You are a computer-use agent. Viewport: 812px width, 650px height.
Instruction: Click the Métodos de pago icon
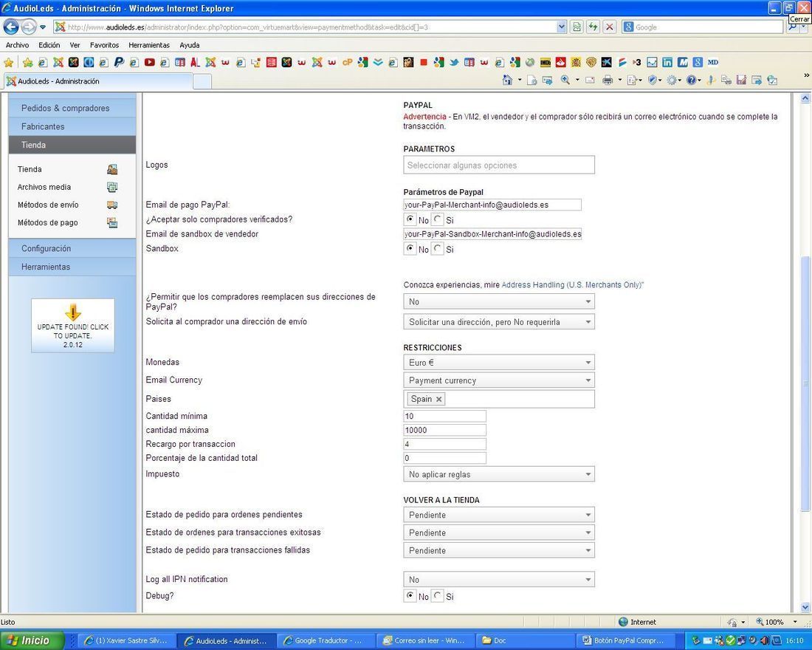click(x=112, y=222)
